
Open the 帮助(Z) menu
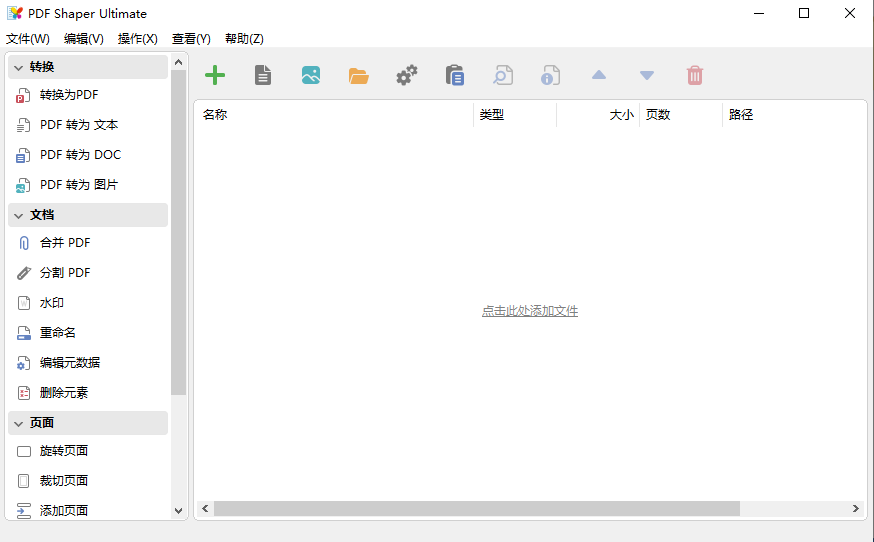pyautogui.click(x=244, y=38)
